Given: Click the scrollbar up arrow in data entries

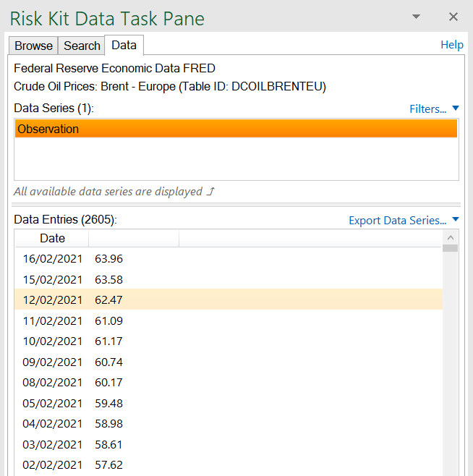Looking at the screenshot, I should coord(451,238).
